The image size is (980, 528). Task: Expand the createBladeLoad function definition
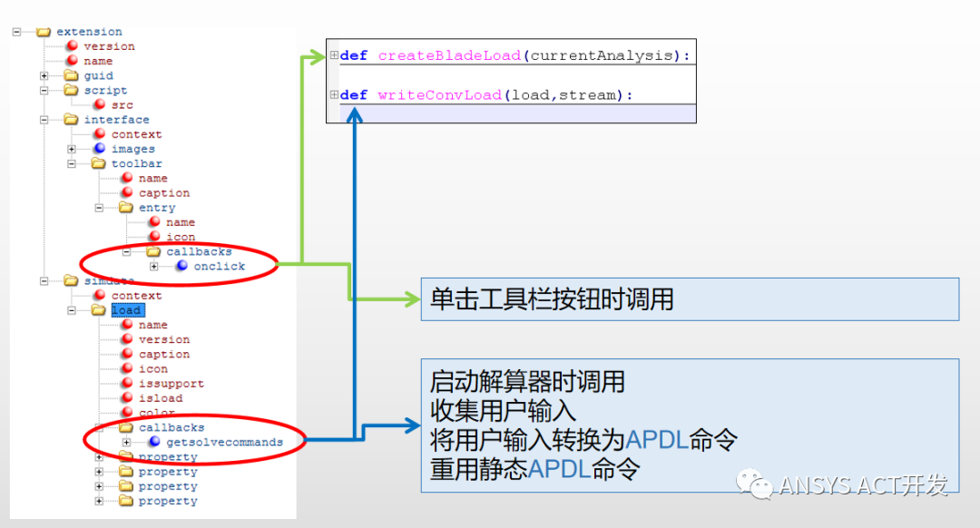coord(333,55)
